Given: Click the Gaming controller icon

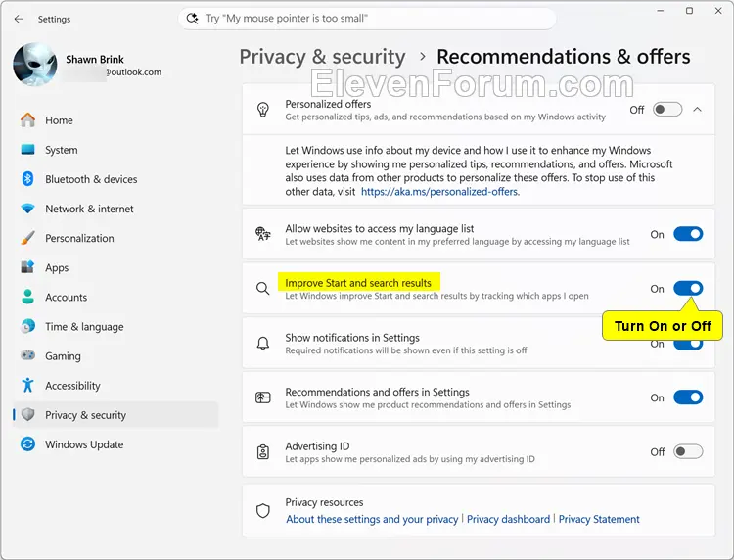Looking at the screenshot, I should (x=28, y=355).
